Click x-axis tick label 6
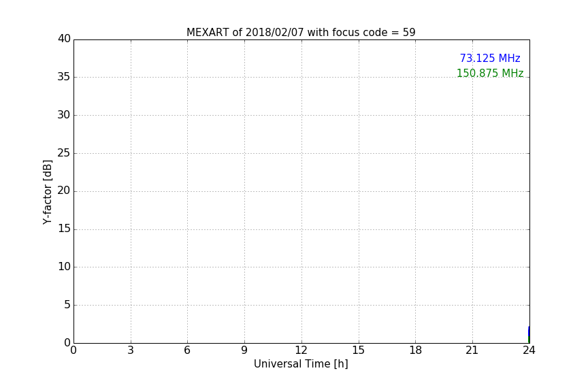This screenshot has width=588, height=392. click(x=188, y=350)
